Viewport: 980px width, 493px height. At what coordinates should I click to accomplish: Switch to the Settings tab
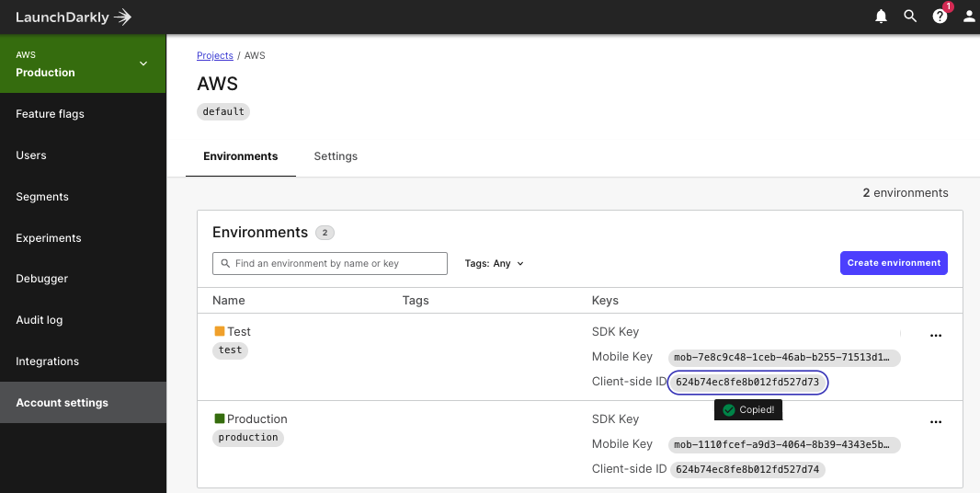click(x=336, y=156)
